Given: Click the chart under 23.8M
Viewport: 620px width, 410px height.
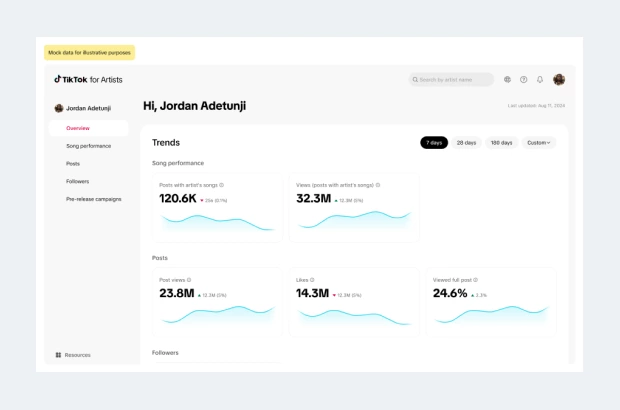Looking at the screenshot, I should [217, 315].
